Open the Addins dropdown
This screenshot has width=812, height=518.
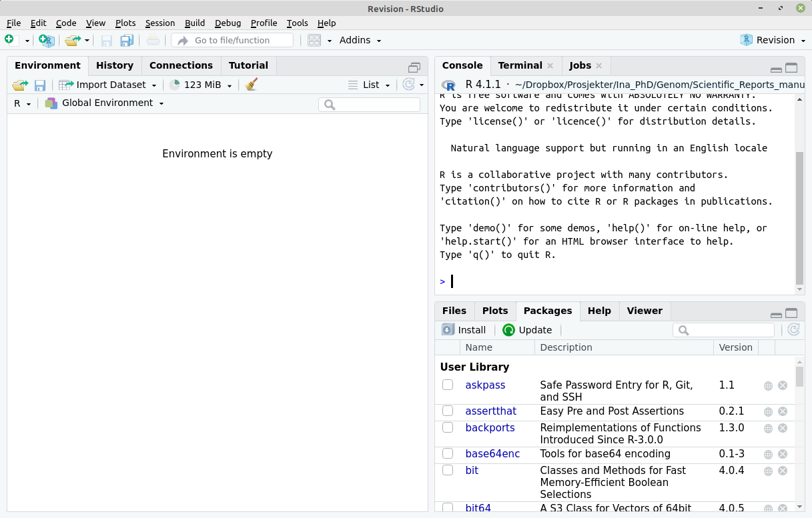pos(360,40)
